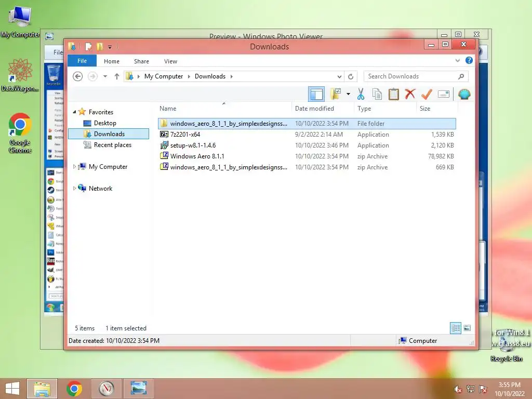Screen dimensions: 532x399
Task: Expand the Network tree node
Action: pos(74,188)
